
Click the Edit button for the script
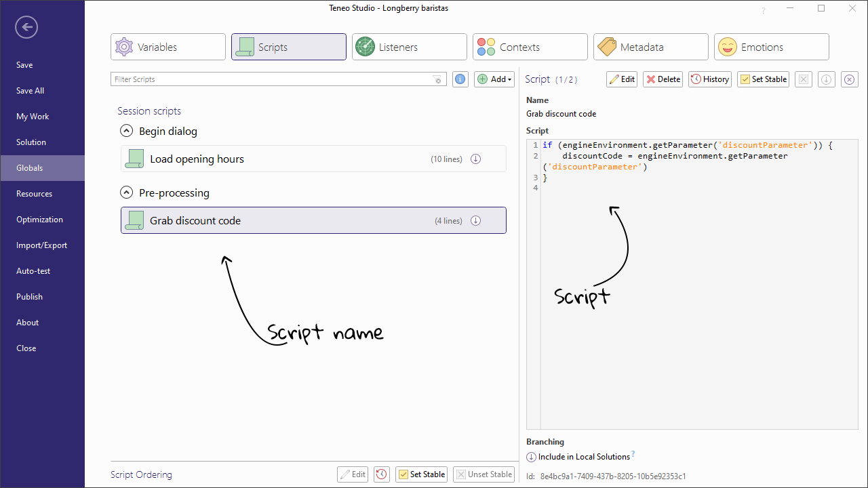tap(622, 79)
